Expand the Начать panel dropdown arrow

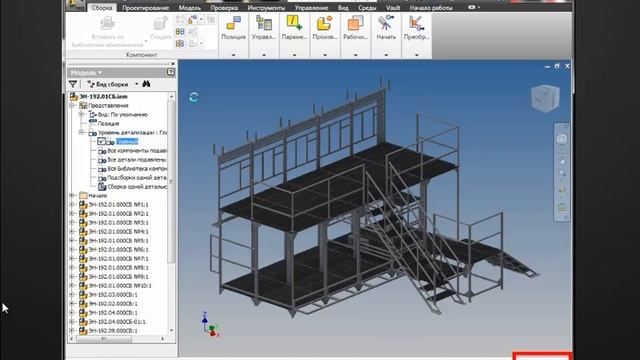click(386, 55)
